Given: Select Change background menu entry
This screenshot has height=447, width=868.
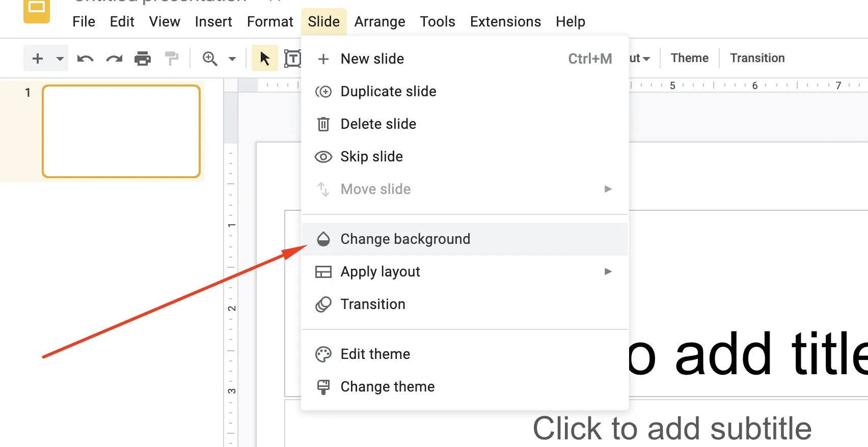Looking at the screenshot, I should tap(465, 239).
